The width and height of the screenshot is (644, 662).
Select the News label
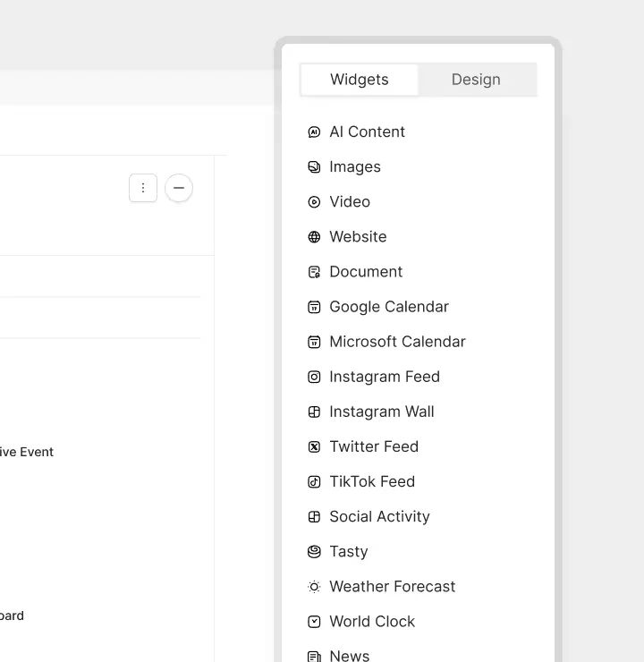point(350,656)
